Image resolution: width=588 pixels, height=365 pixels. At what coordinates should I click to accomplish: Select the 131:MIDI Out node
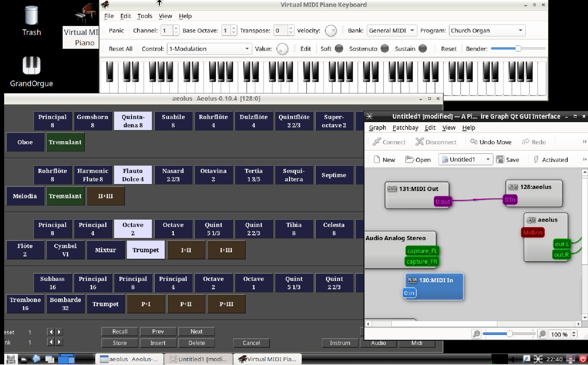pos(417,195)
